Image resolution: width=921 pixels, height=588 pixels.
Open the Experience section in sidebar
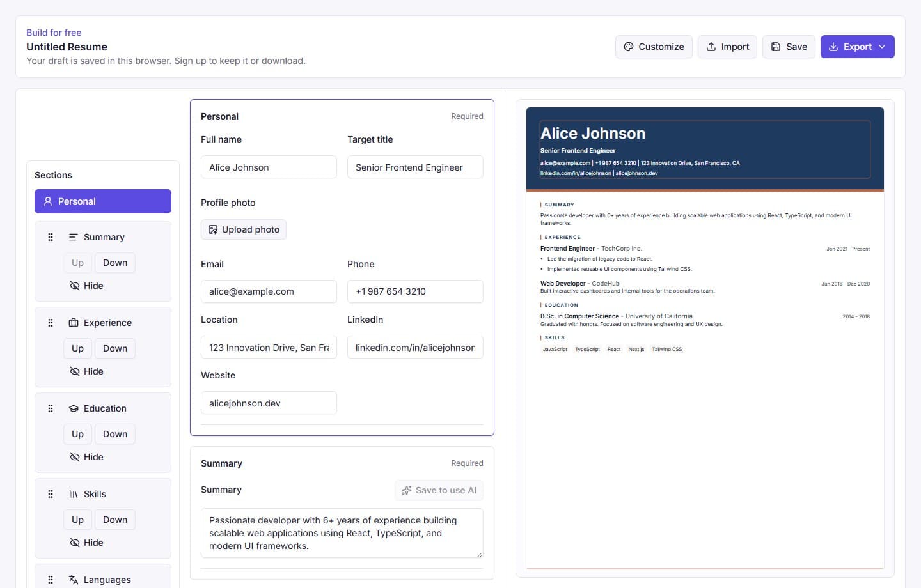[107, 323]
